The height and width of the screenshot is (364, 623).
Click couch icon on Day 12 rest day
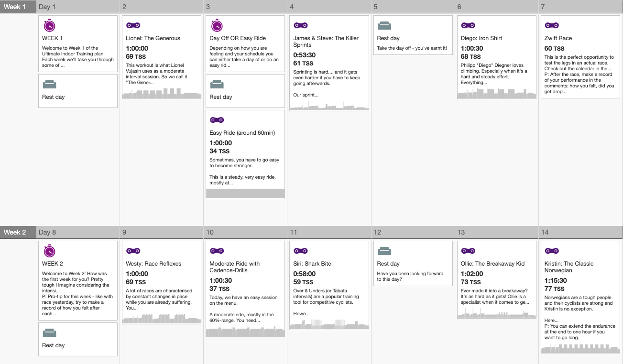pos(384,251)
